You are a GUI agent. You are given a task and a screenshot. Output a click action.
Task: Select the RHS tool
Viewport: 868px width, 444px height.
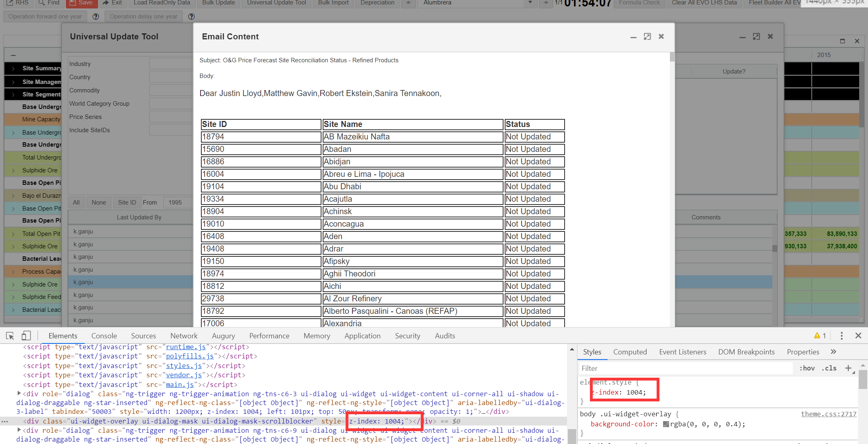pos(18,3)
